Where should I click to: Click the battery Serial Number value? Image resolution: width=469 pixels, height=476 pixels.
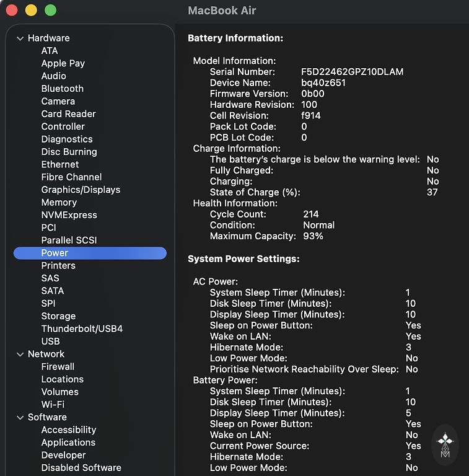point(352,72)
